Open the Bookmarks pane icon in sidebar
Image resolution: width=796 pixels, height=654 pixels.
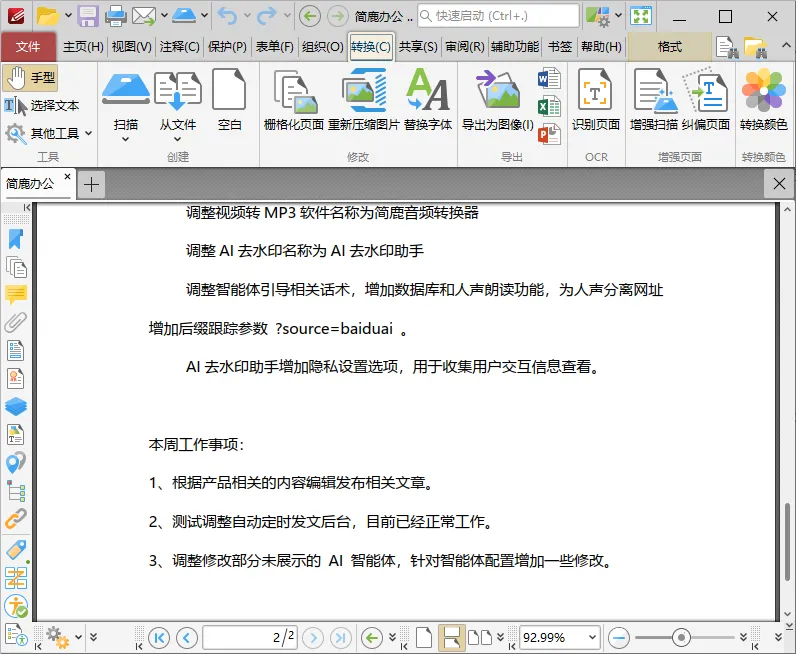(16, 239)
